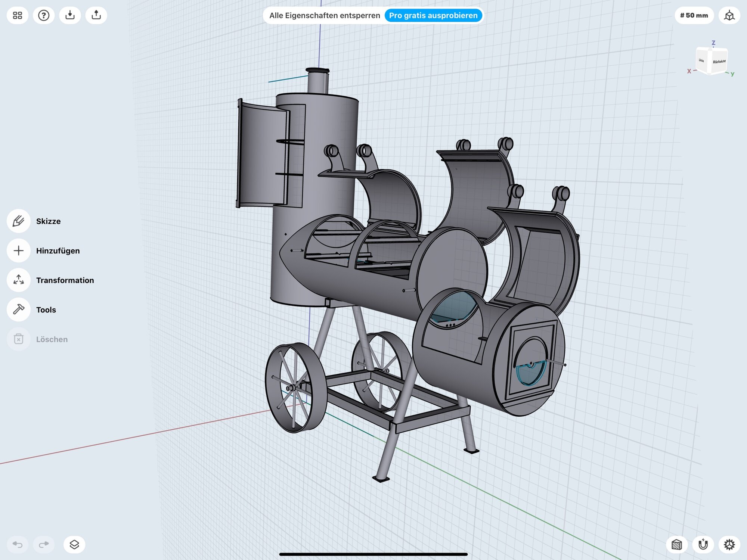The height and width of the screenshot is (560, 747).
Task: Open the layers items panel icon
Action: coord(74,544)
